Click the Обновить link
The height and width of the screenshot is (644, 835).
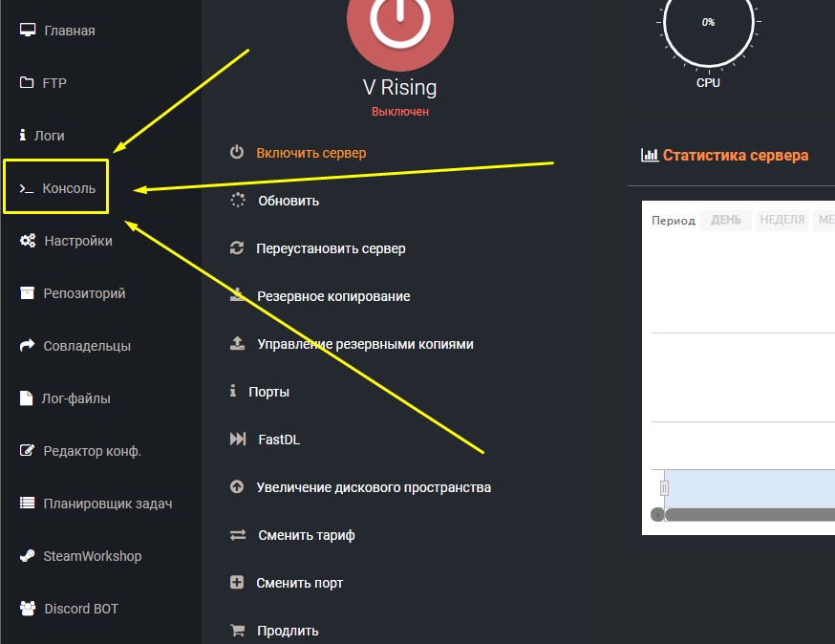point(289,201)
